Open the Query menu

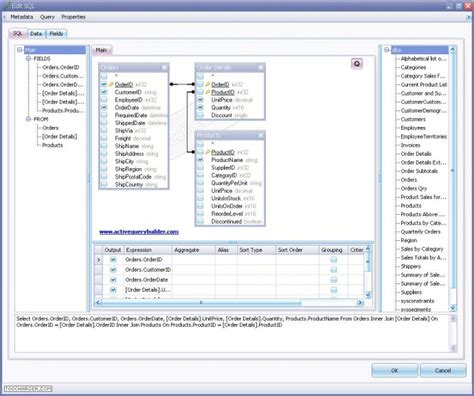click(x=47, y=17)
